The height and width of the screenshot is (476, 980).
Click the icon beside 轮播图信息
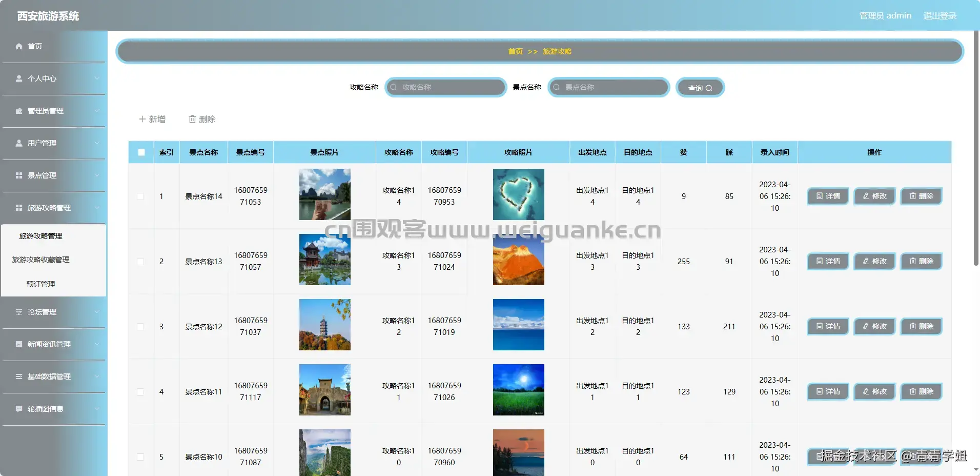19,409
